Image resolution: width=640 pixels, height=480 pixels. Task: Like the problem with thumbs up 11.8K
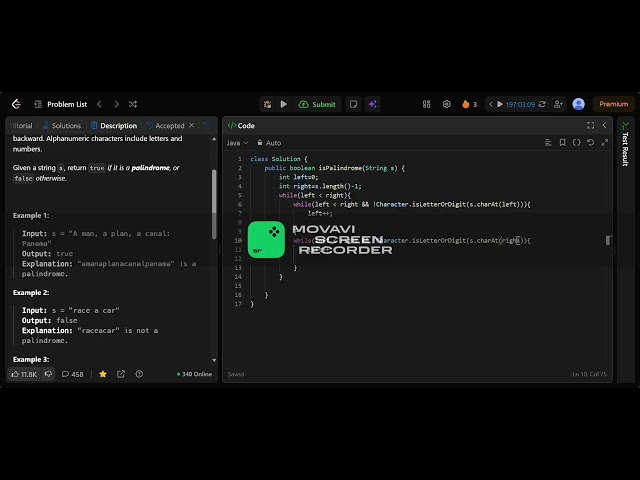pyautogui.click(x=24, y=374)
